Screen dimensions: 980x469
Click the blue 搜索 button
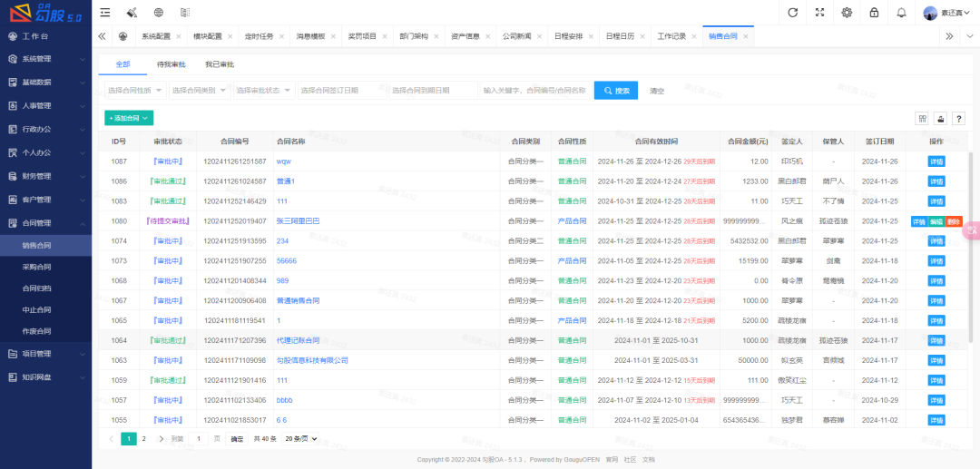(616, 91)
